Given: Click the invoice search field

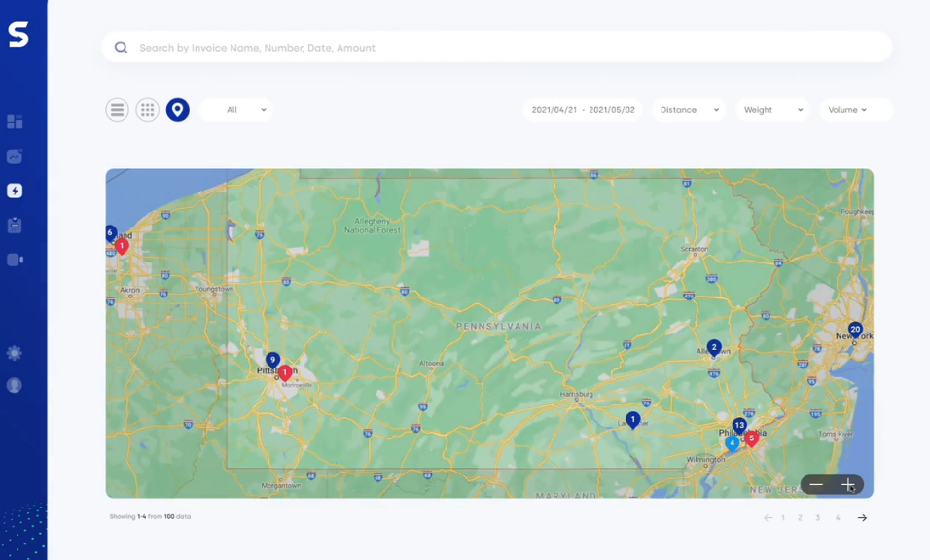Looking at the screenshot, I should (496, 48).
